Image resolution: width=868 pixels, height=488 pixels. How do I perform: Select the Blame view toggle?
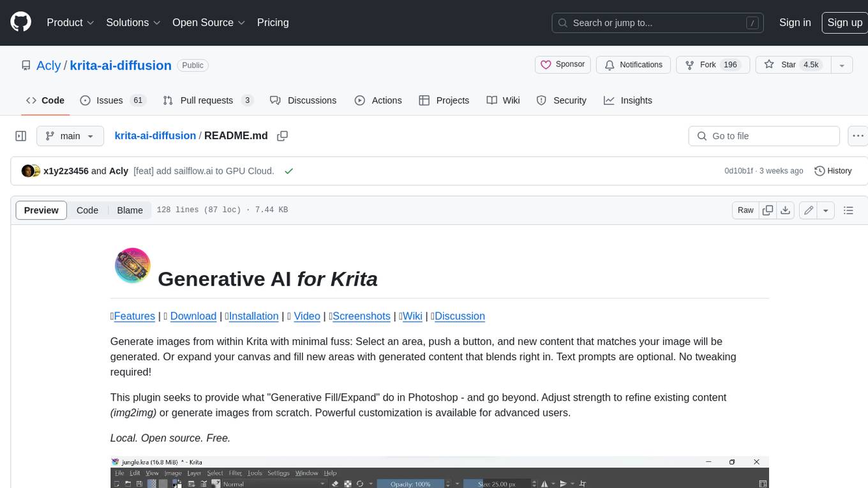pos(130,210)
